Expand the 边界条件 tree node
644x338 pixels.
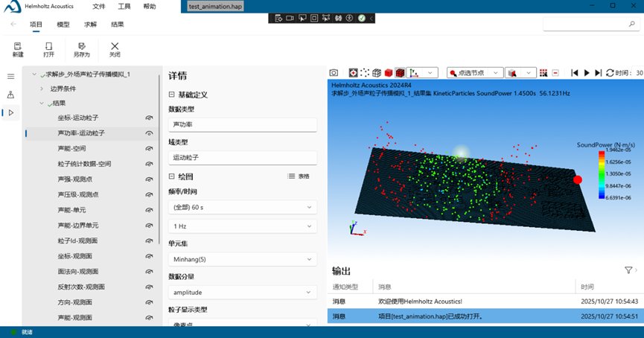(x=42, y=89)
